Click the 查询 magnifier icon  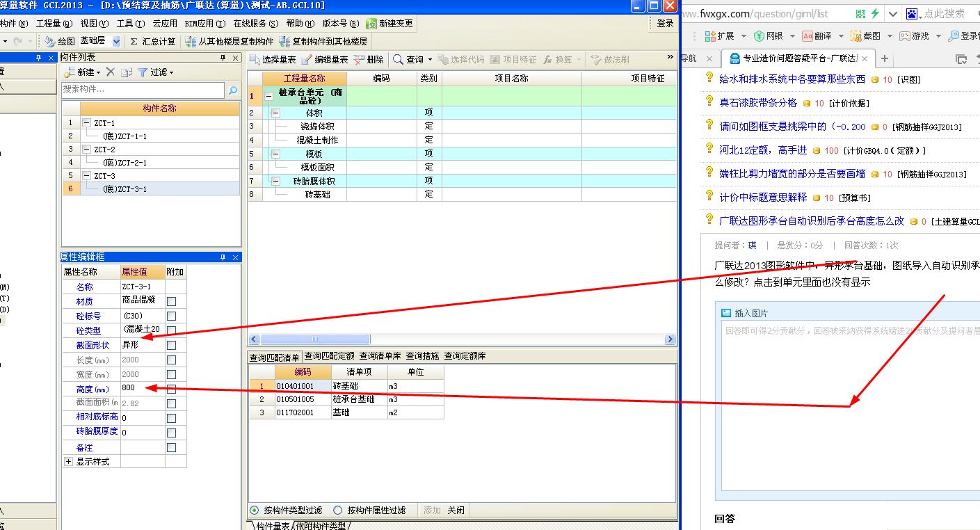[398, 60]
